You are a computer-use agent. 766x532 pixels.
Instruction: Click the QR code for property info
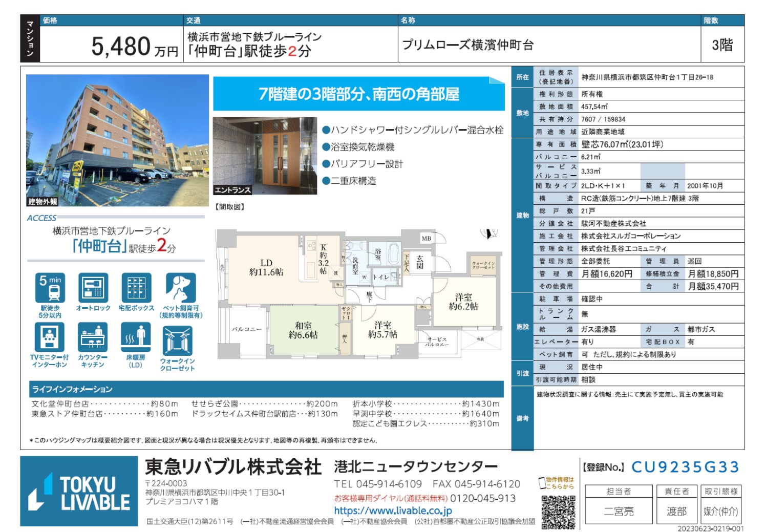558,512
